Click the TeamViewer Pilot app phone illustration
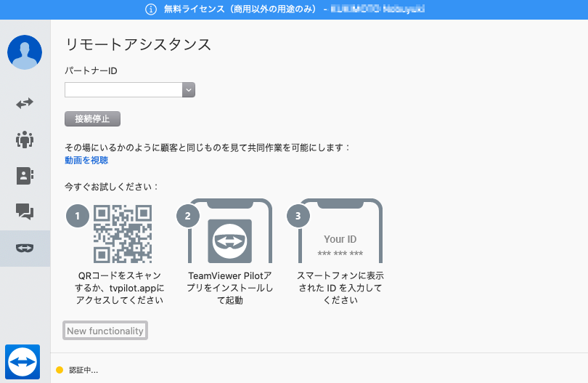 coord(230,231)
